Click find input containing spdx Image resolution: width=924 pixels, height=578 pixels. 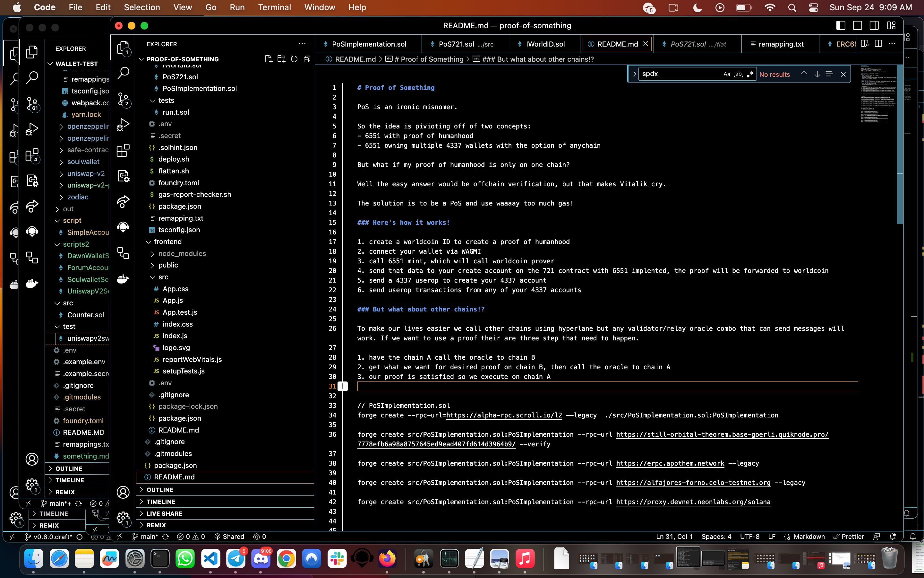[680, 74]
